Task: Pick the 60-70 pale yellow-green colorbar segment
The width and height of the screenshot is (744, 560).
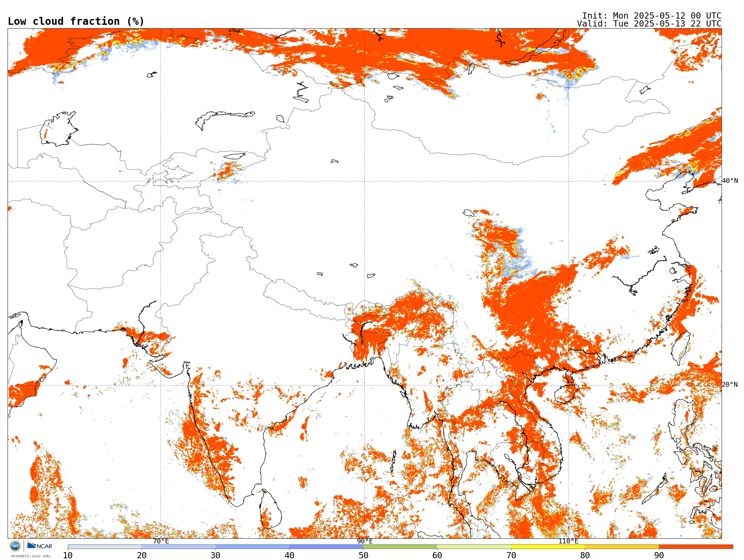Action: 474,547
